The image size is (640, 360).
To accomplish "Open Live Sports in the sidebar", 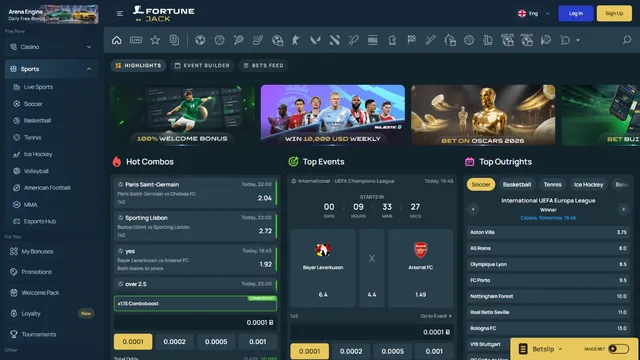I will click(38, 87).
